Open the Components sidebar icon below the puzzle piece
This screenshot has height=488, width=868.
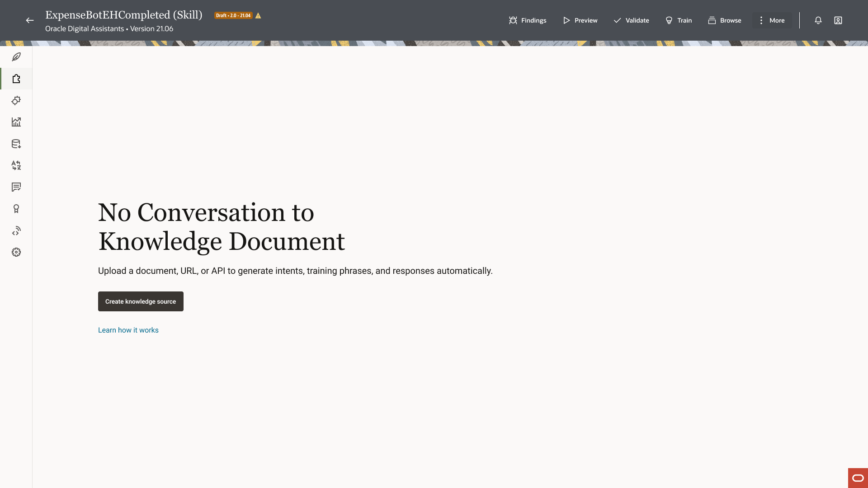[x=16, y=100]
